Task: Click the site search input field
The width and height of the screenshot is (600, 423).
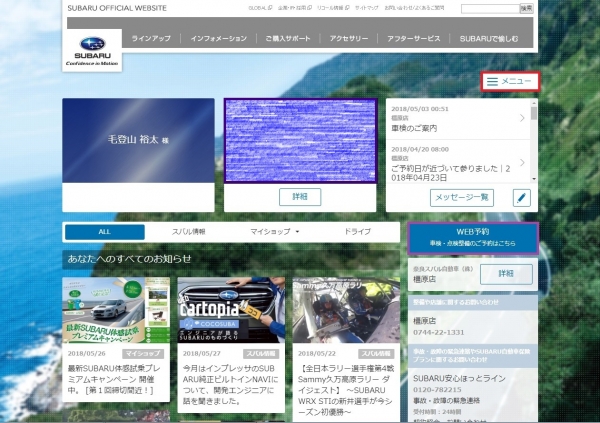Action: 490,8
